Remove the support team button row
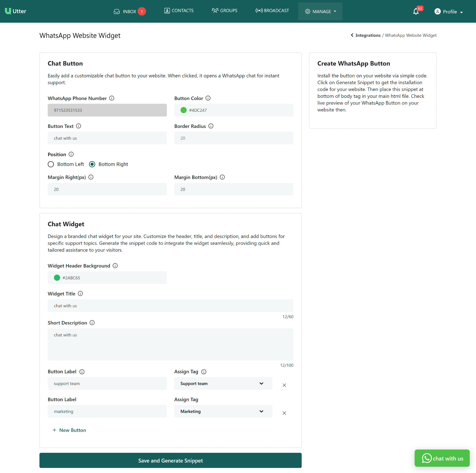Image resolution: width=476 pixels, height=473 pixels. (x=284, y=385)
